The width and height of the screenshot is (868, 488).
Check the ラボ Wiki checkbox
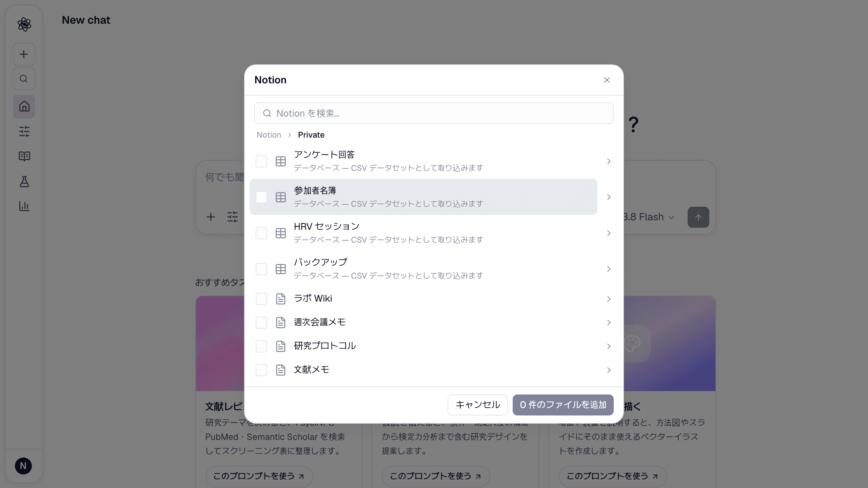tap(261, 299)
